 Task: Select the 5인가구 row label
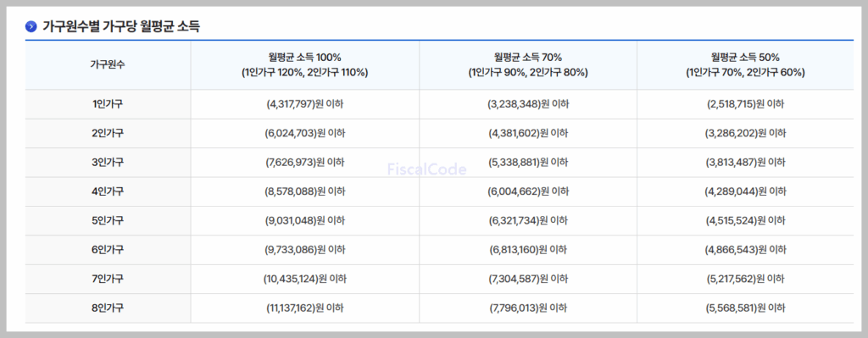point(108,221)
